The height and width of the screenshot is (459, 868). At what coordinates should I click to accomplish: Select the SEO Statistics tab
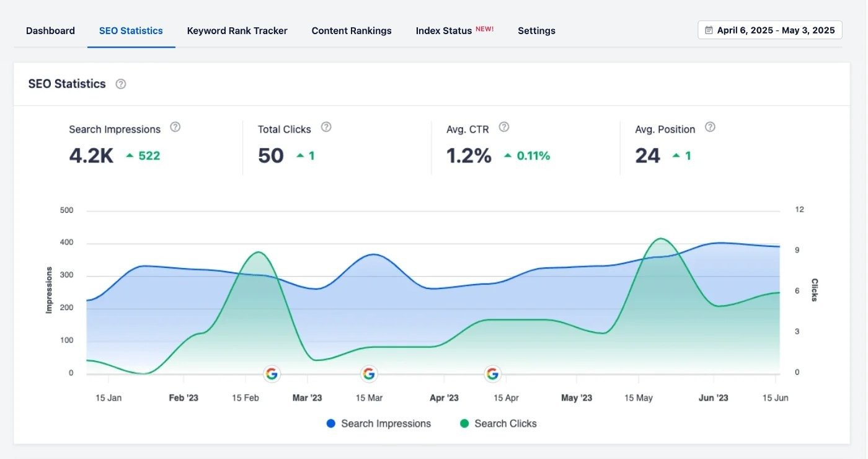[131, 30]
